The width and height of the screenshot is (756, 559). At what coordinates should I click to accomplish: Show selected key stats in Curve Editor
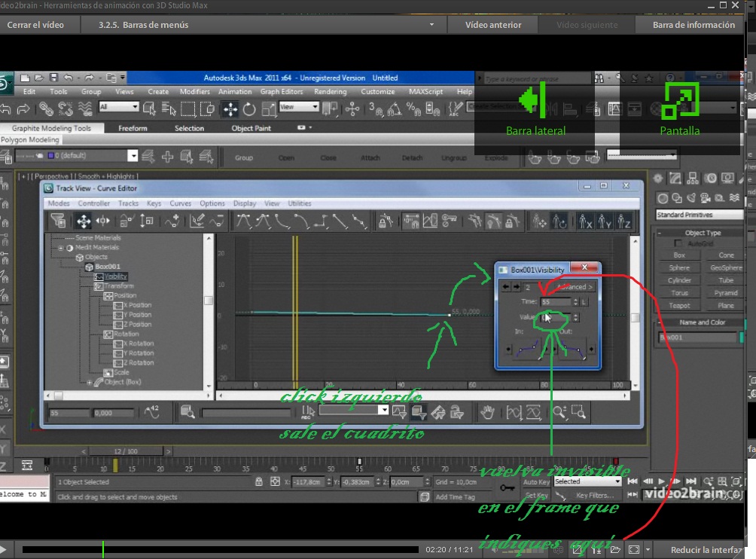[x=151, y=412]
